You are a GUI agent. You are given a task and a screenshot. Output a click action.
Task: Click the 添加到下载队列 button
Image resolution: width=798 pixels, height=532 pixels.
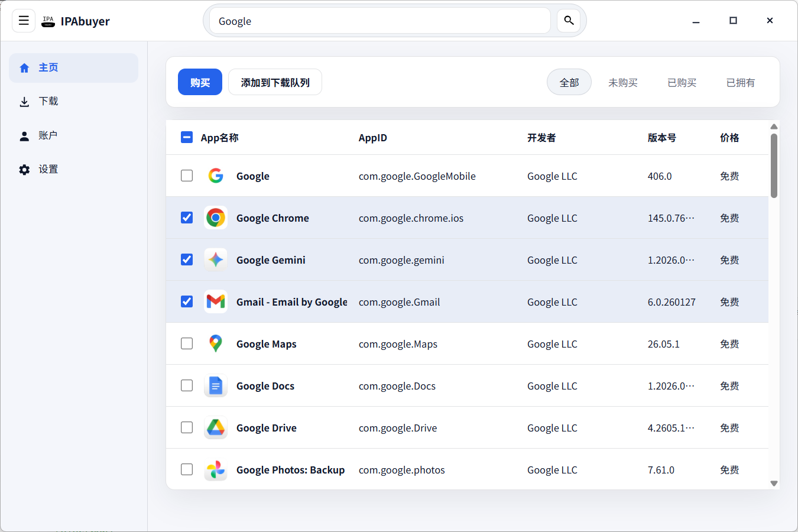coord(275,82)
